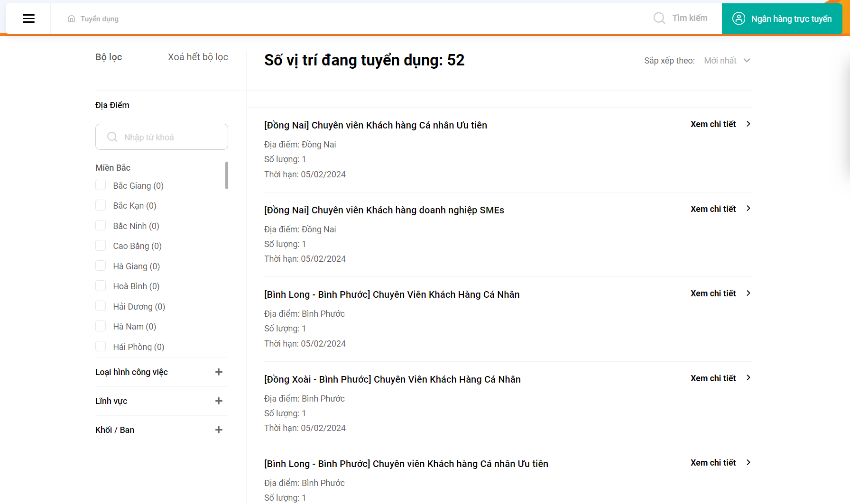
Task: Open [Bình Long - Bình Phước] Khách hàng Cá nhân Ưu tiên title
Action: tap(406, 464)
